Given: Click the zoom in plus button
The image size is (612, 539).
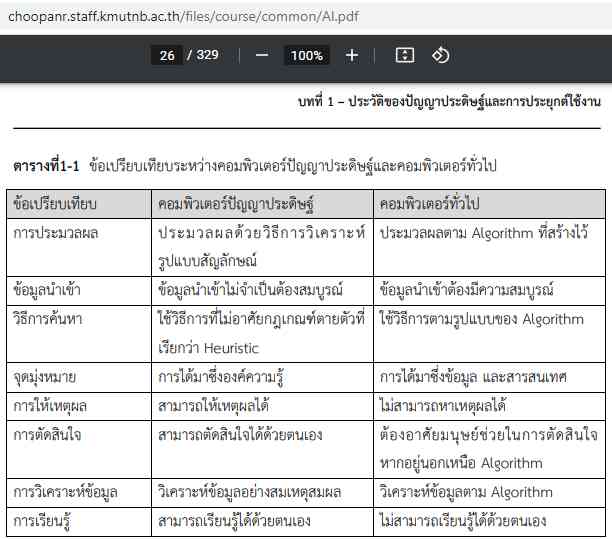Looking at the screenshot, I should (x=352, y=55).
